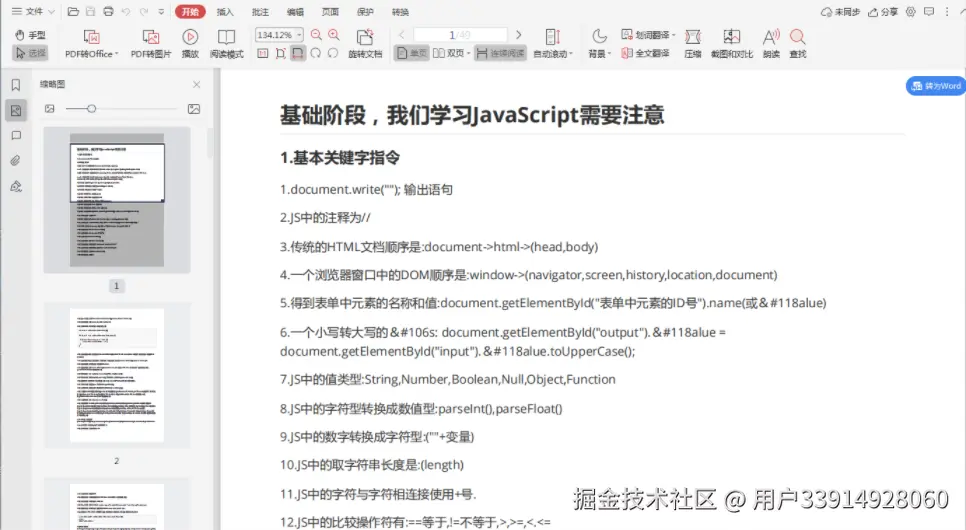Expand PDF转Office dropdown arrow

pyautogui.click(x=116, y=54)
